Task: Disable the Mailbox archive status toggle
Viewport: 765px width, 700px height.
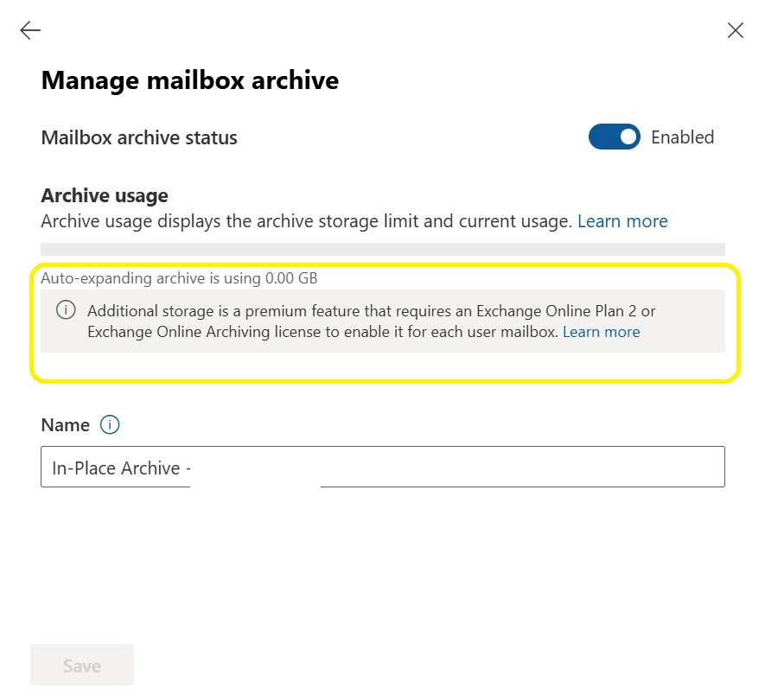Action: (x=614, y=137)
